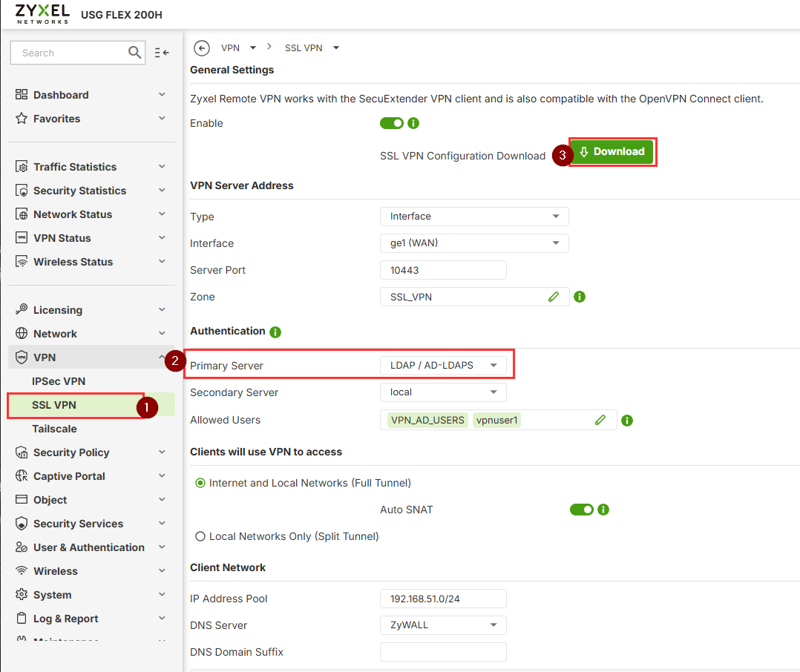This screenshot has height=672, width=800.
Task: Click the Traffic Statistics icon
Action: [22, 167]
